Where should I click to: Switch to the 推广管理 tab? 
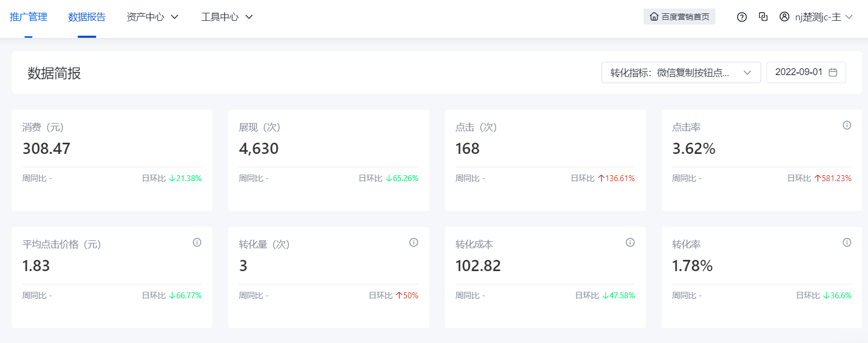tap(29, 17)
